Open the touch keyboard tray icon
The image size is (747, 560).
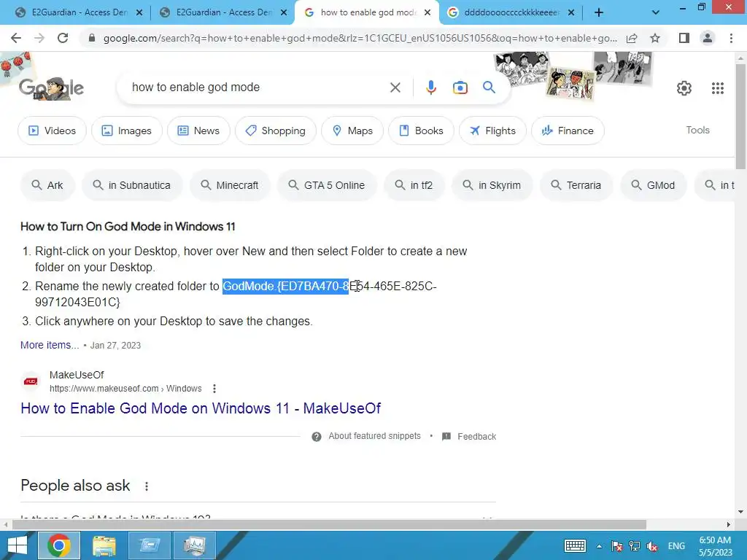click(x=575, y=545)
